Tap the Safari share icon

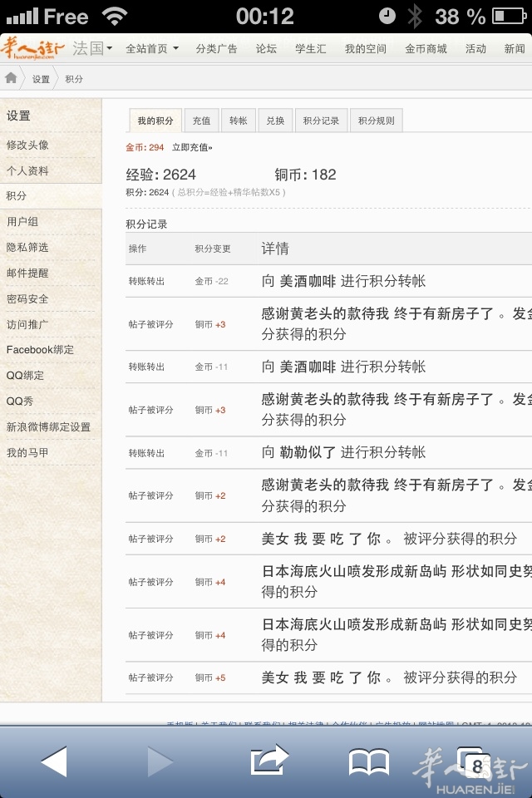click(268, 761)
